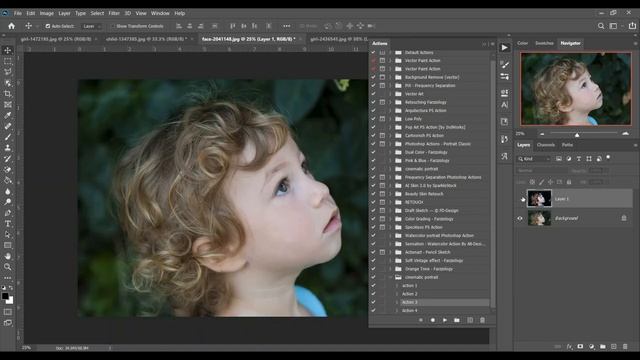Switch to the Color panel tab
640x360 pixels.
click(x=522, y=43)
